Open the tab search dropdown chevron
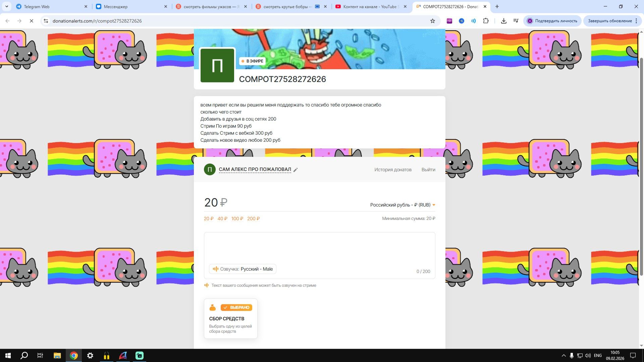644x362 pixels. pos(6,6)
